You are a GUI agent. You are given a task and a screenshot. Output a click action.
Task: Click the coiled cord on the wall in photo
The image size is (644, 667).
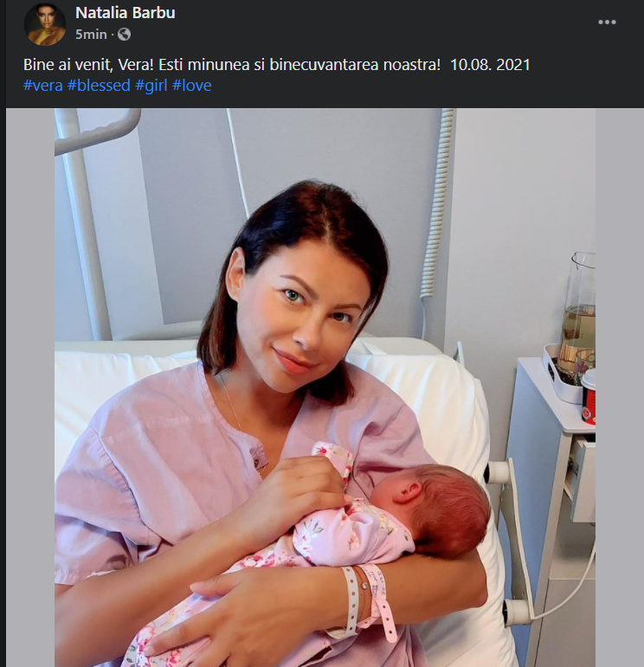coord(437,204)
